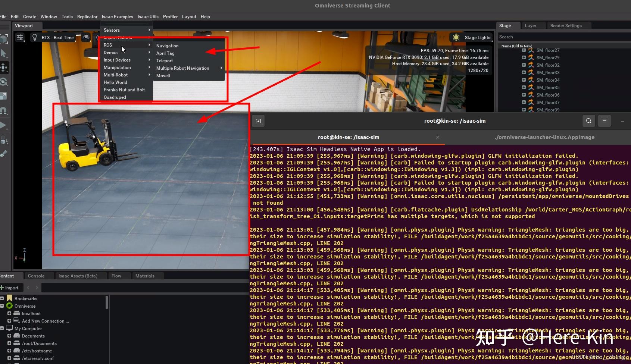
Task: Expand the SM_floor33 tree item
Action: (524, 72)
